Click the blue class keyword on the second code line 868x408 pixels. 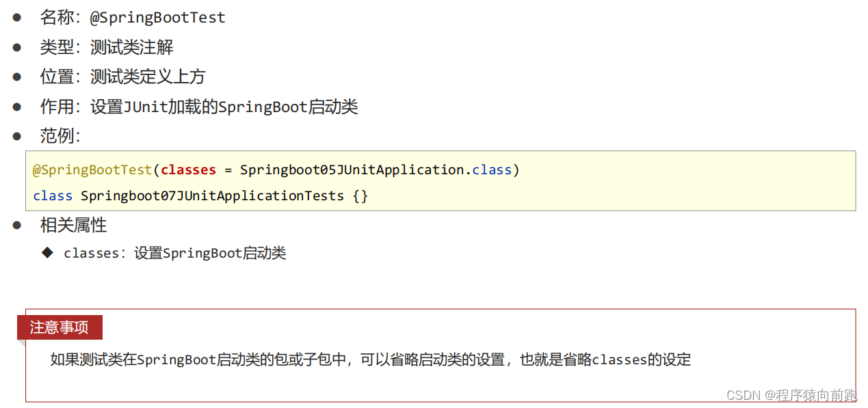(53, 196)
